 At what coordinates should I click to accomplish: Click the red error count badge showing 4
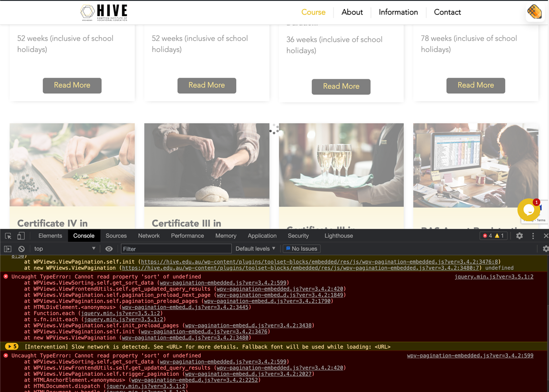[x=487, y=236]
